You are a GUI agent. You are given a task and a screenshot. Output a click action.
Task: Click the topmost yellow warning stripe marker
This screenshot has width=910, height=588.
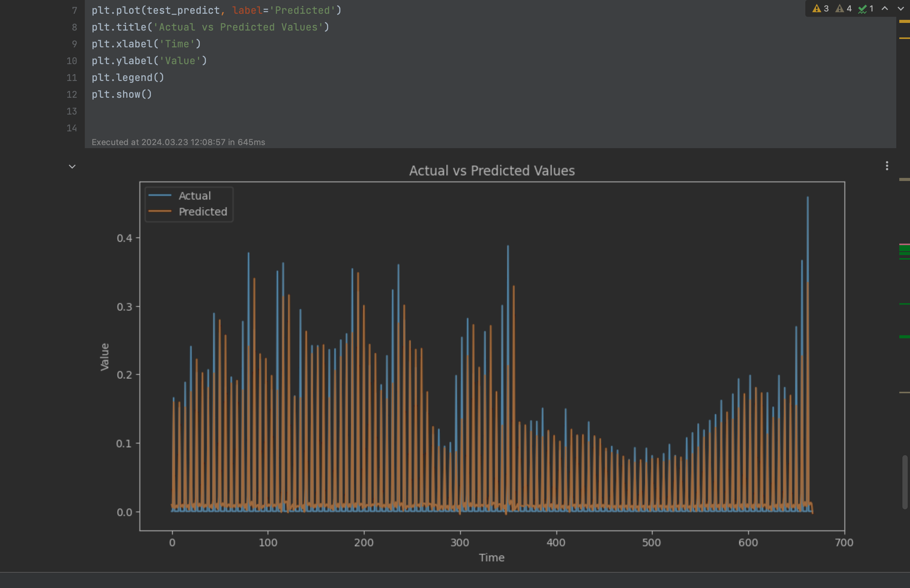pyautogui.click(x=904, y=21)
